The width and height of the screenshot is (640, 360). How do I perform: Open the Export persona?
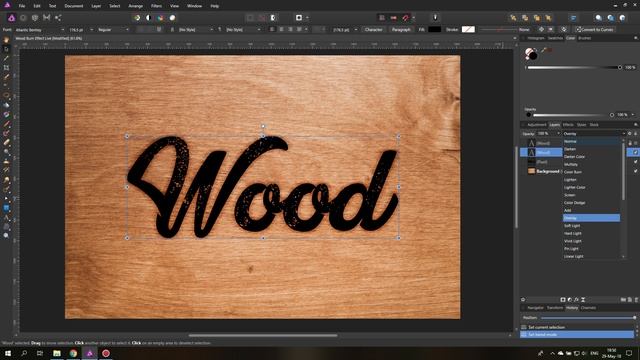coord(58,18)
